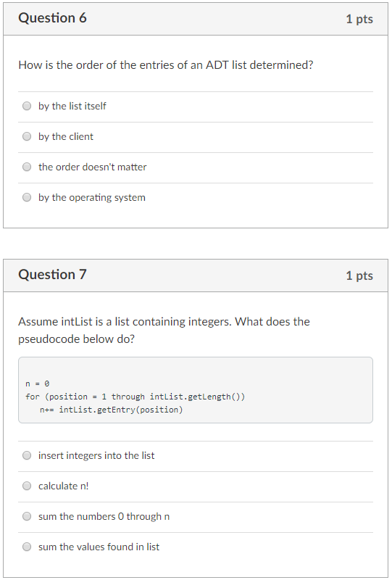Click the answer label text 'by the client'
The width and height of the screenshot is (392, 580).
pos(66,137)
